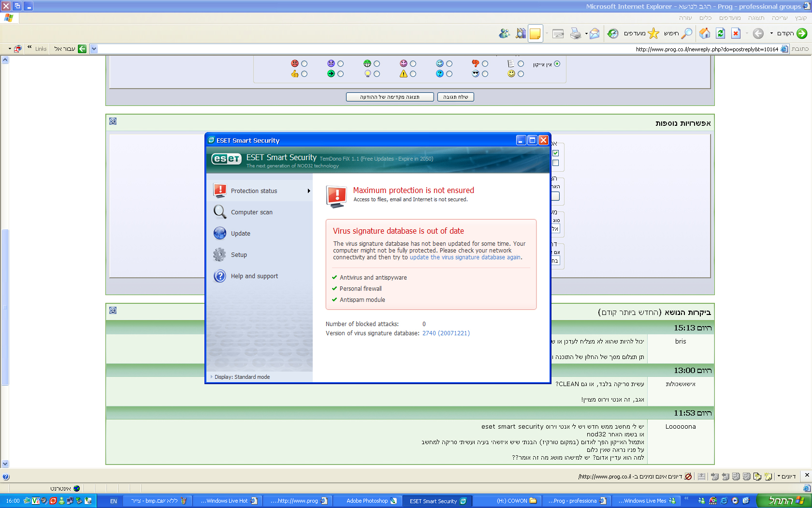Select the yellow warning triangle post icon
The width and height of the screenshot is (812, 508).
(404, 74)
